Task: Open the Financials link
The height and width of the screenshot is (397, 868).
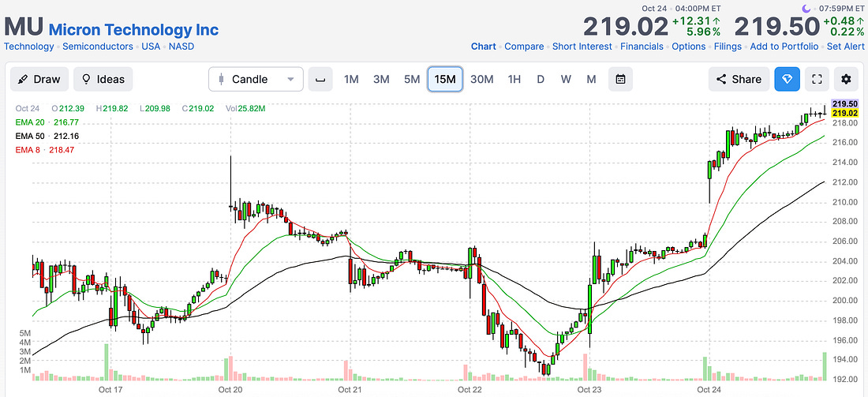Action: pyautogui.click(x=642, y=47)
